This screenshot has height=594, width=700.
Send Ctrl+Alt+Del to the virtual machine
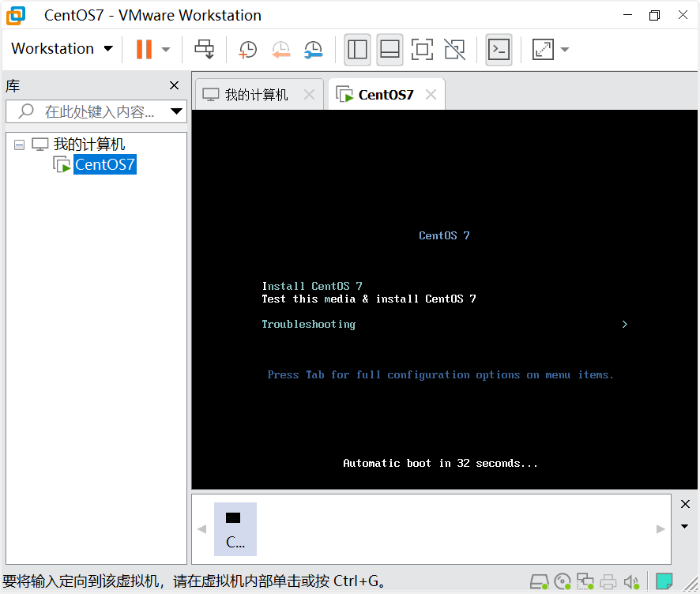coord(205,49)
